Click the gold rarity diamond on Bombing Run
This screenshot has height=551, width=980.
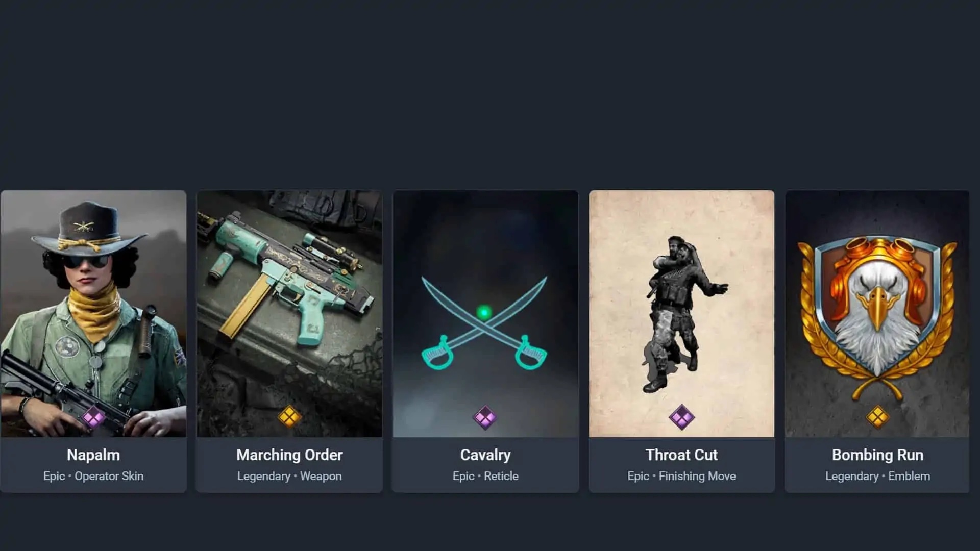point(877,417)
